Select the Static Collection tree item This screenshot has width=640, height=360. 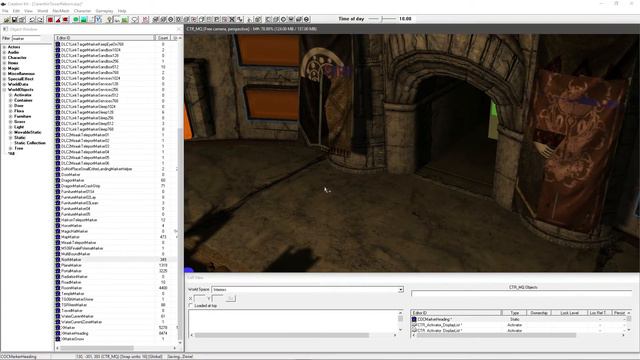pyautogui.click(x=30, y=143)
